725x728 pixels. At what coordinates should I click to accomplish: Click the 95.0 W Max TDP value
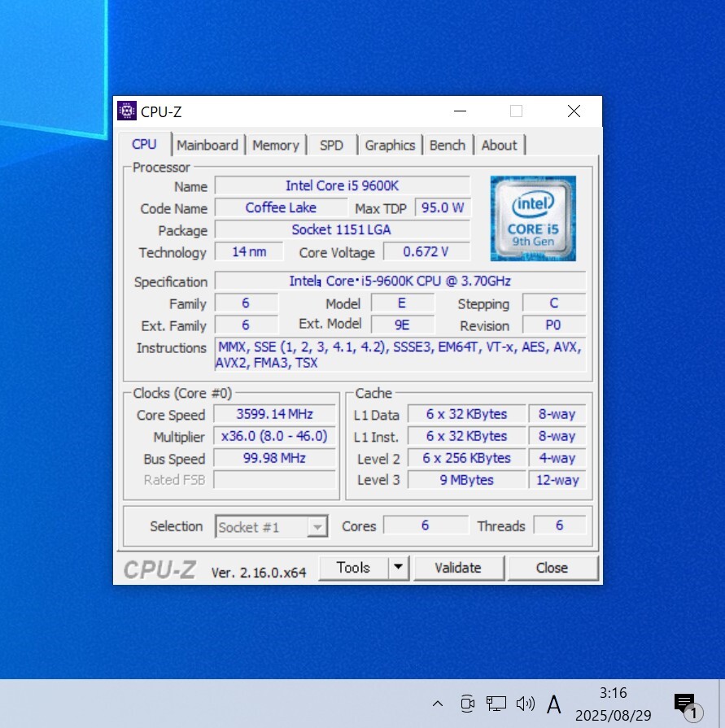point(443,207)
